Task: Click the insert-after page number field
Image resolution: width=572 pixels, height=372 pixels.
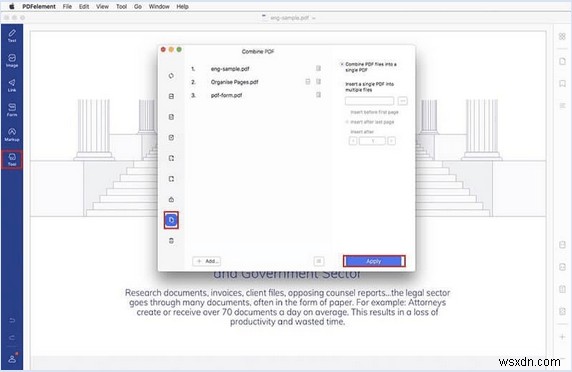Action: click(372, 141)
